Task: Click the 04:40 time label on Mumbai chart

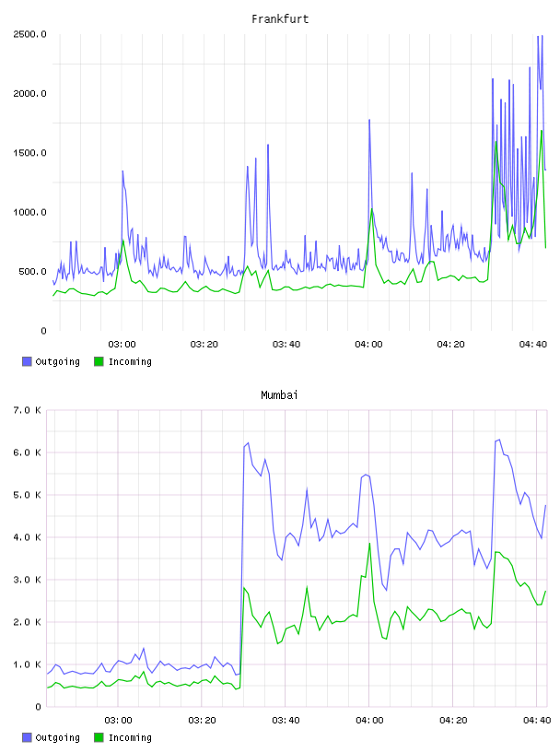Action: point(537,721)
